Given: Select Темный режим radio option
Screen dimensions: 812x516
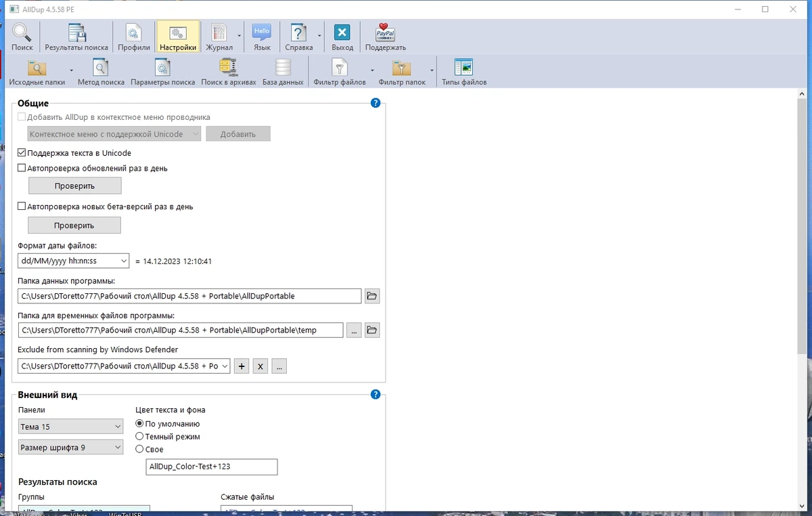Looking at the screenshot, I should (140, 436).
